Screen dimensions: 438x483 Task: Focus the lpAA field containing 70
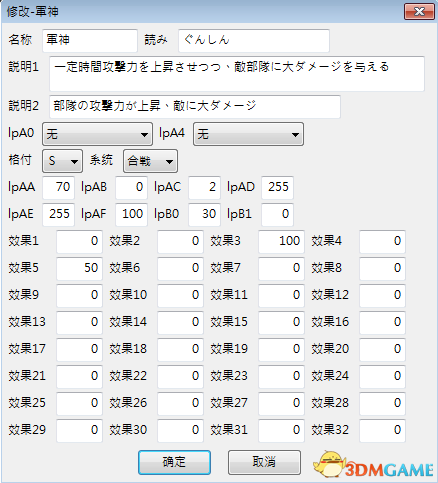[x=59, y=188]
